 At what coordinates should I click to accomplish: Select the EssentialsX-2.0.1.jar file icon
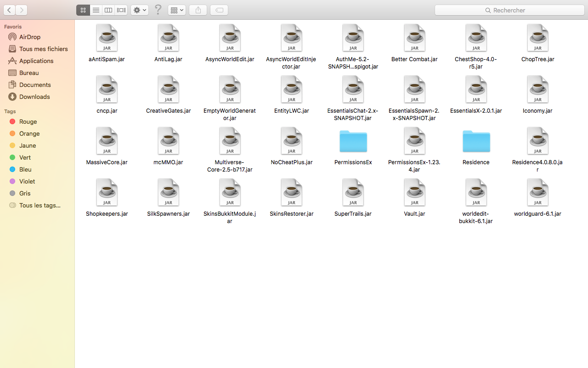(476, 89)
